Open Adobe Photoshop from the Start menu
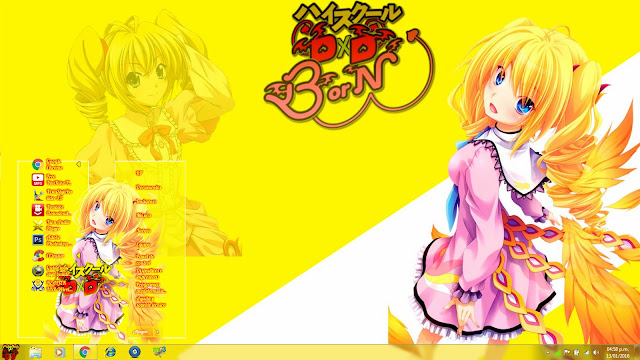 coord(52,240)
